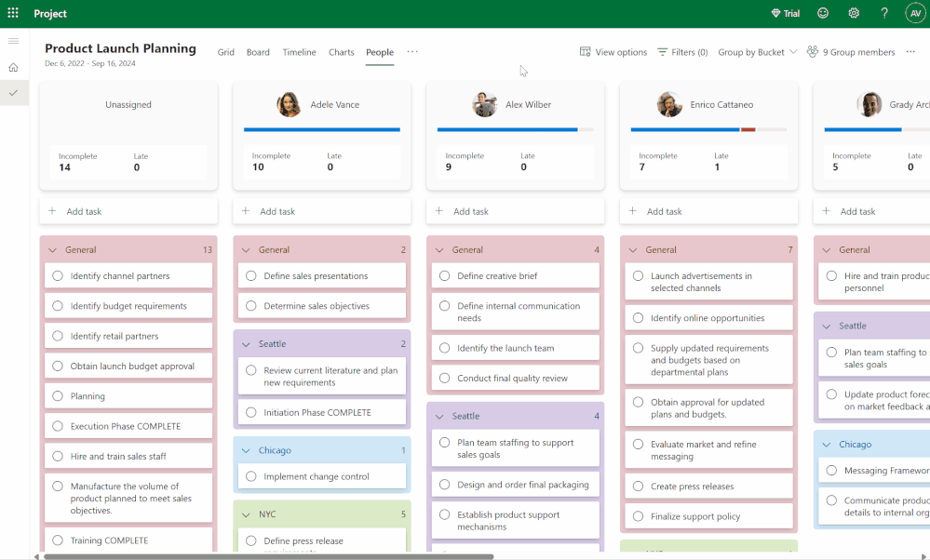930x560 pixels.
Task: Open Filters (0) button
Action: point(682,52)
